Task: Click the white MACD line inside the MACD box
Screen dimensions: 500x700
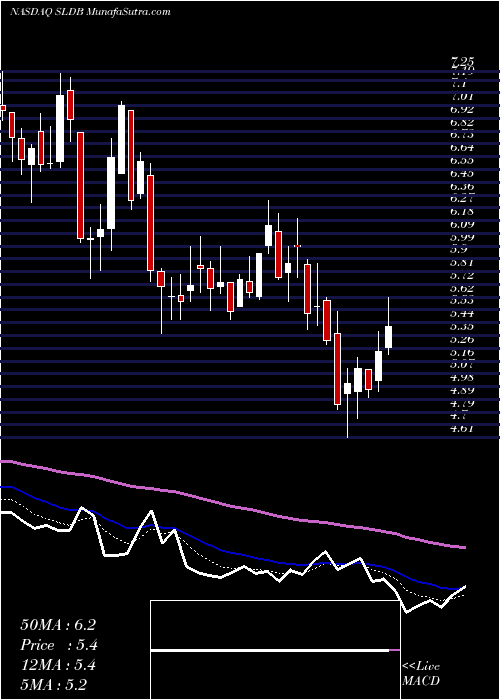Action: 270,651
